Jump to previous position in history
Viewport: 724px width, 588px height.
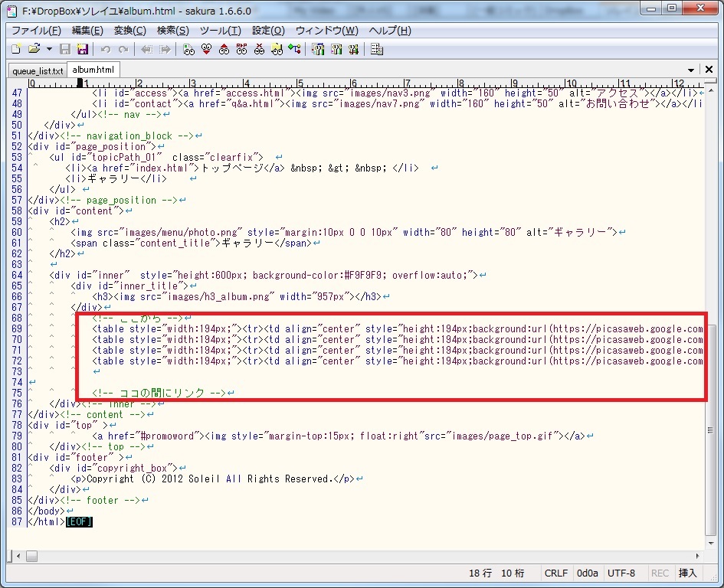pos(147,49)
